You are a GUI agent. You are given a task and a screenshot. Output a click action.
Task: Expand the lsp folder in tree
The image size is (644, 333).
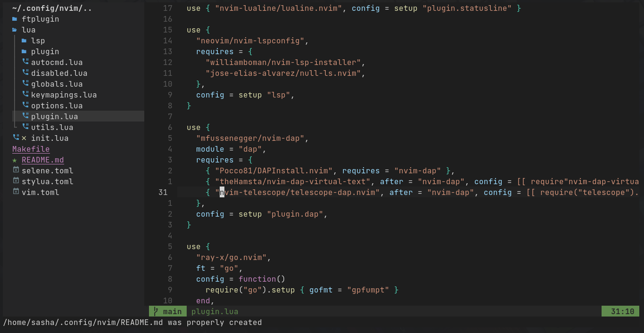38,41
